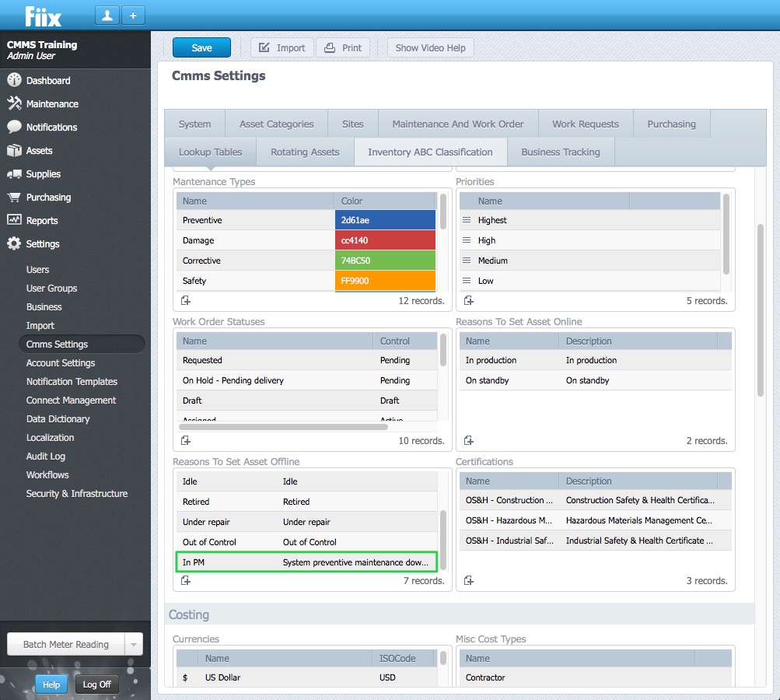Screen dimensions: 780x700
Task: Open Account Settings in sidebar
Action: tap(61, 362)
